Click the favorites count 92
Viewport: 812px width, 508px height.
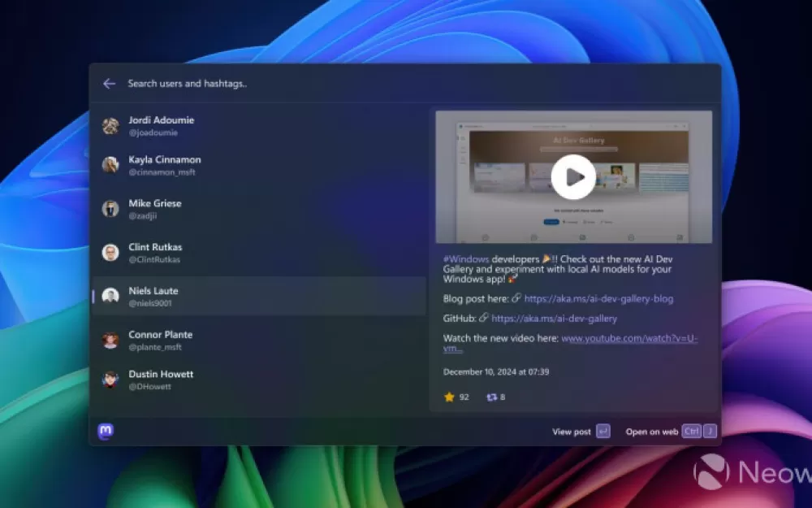pos(464,397)
